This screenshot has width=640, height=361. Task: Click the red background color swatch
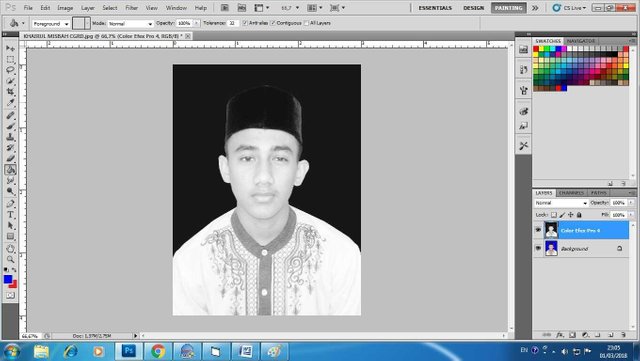tap(14, 284)
